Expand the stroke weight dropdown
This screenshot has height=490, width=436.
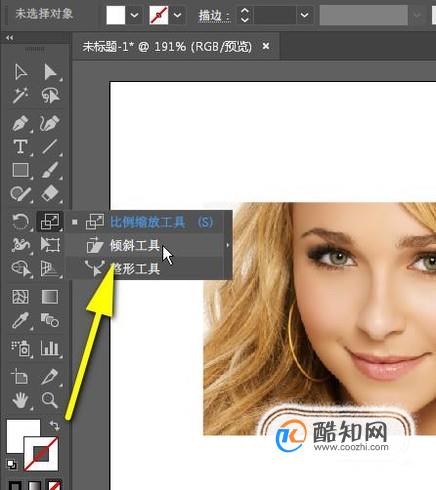[304, 15]
